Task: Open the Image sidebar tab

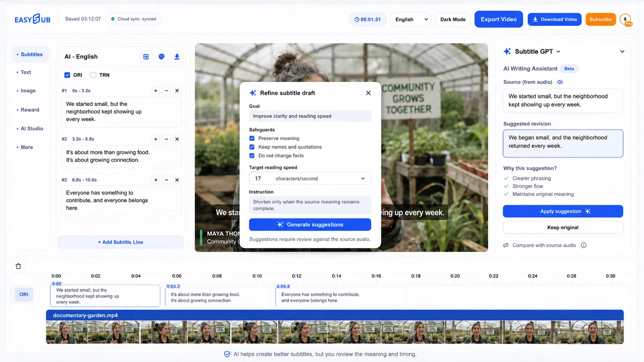Action: 28,91
